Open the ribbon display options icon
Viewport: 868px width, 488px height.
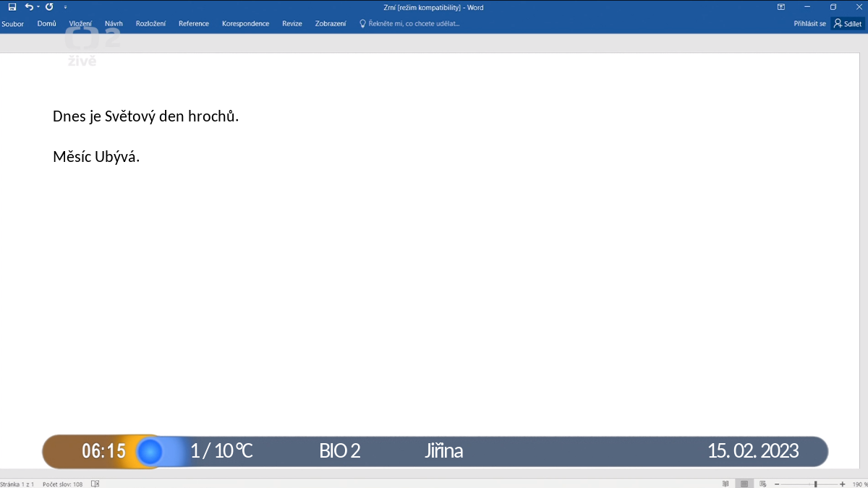click(781, 7)
